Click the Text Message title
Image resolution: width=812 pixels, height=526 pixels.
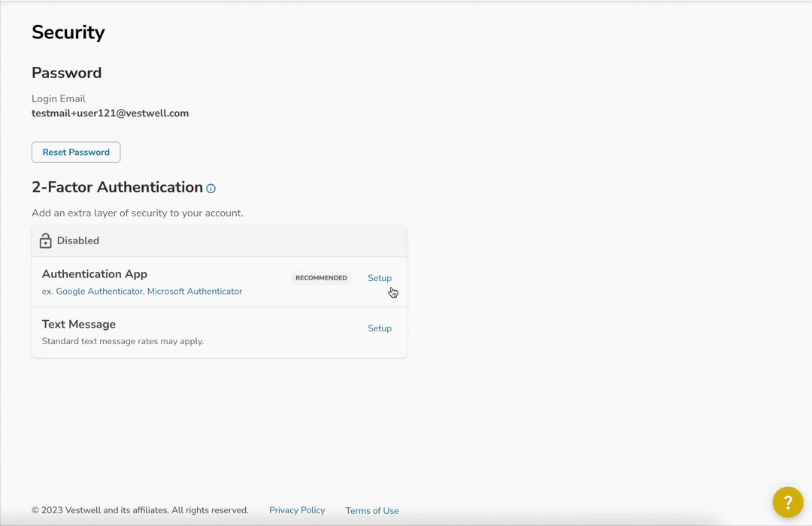tap(79, 324)
